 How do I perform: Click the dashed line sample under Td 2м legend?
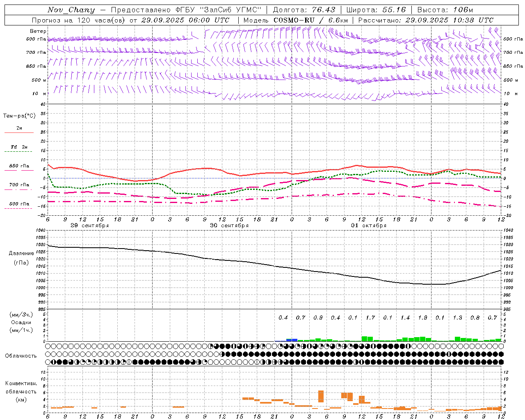[18, 152]
